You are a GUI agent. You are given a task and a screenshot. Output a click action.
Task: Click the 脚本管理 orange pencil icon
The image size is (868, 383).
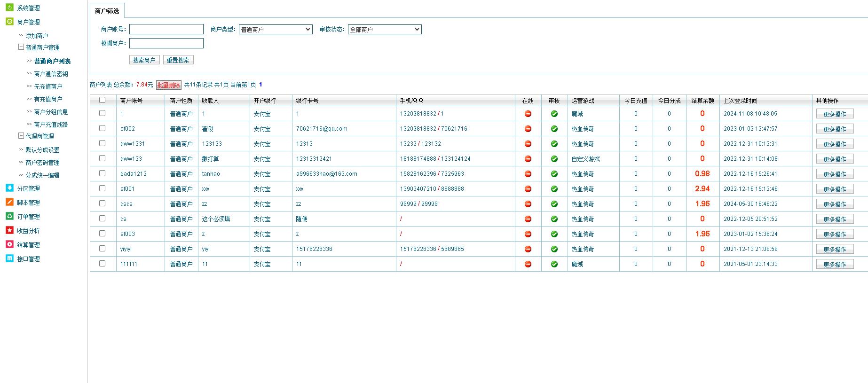click(x=9, y=202)
